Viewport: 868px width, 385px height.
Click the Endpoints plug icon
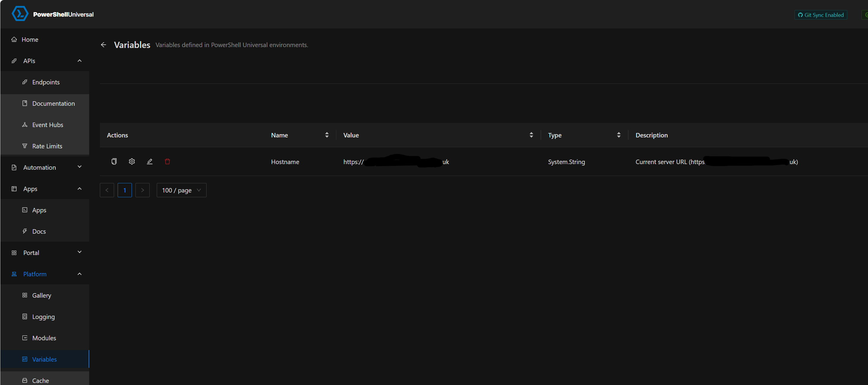(25, 82)
